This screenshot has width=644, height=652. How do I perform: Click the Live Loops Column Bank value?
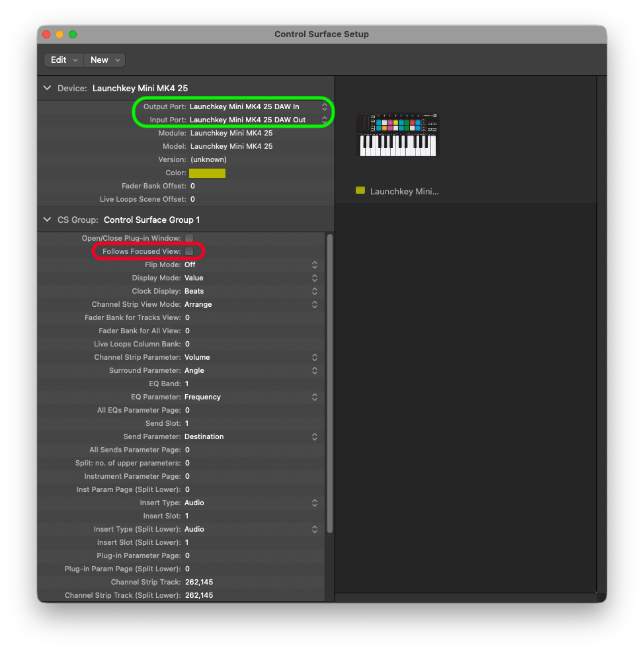pos(187,345)
